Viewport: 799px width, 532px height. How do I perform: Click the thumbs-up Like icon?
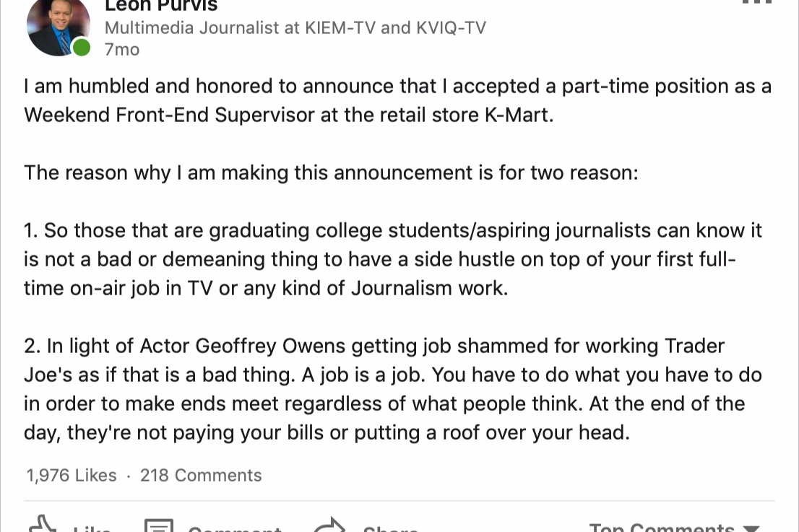coord(43,524)
